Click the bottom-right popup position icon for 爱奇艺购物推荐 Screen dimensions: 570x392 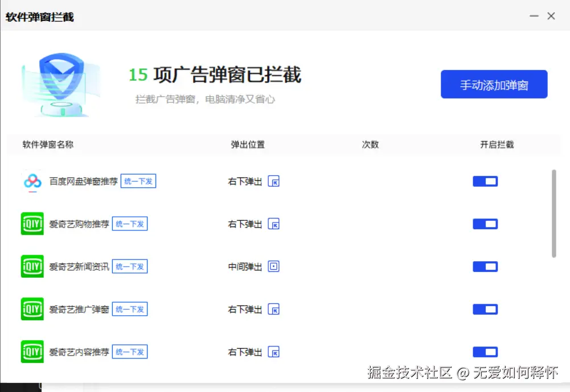(274, 224)
